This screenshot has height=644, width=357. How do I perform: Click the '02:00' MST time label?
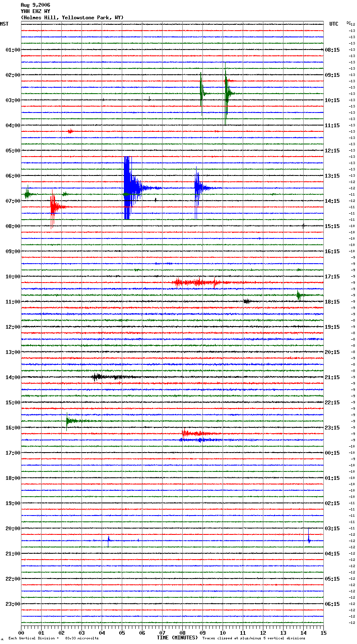[13, 75]
